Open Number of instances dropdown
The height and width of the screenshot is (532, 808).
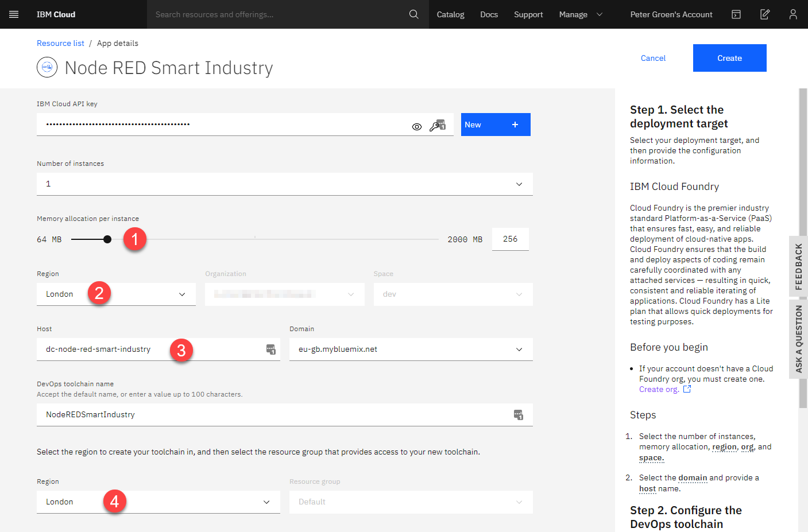tap(285, 184)
